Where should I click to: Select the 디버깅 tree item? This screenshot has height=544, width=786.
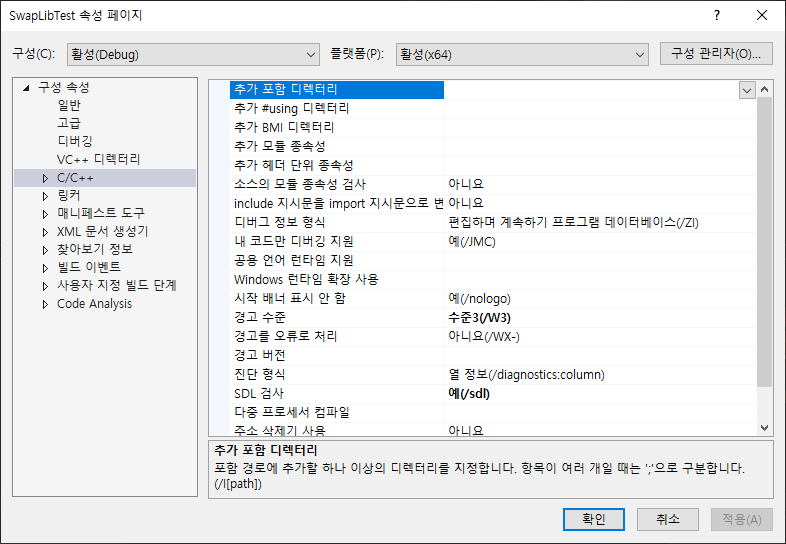coord(75,141)
